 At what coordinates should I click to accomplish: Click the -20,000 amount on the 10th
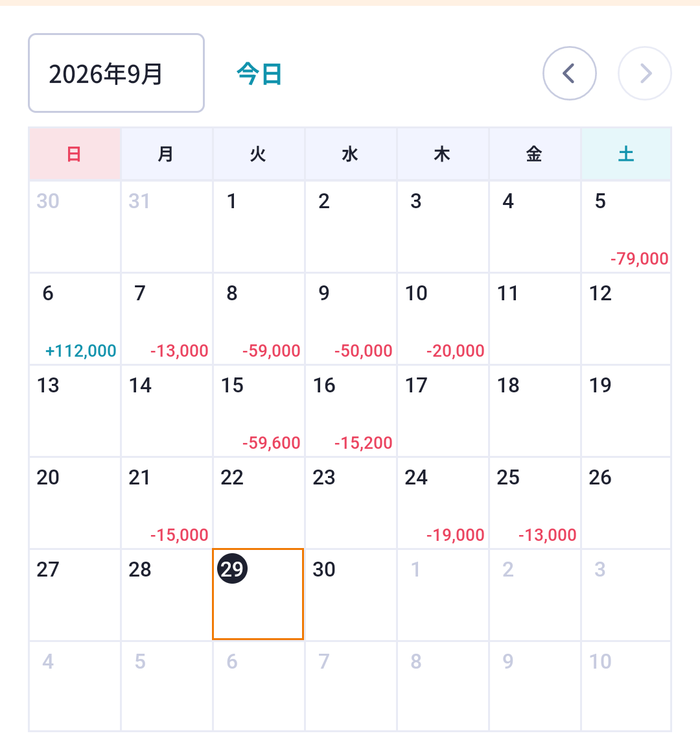(456, 351)
